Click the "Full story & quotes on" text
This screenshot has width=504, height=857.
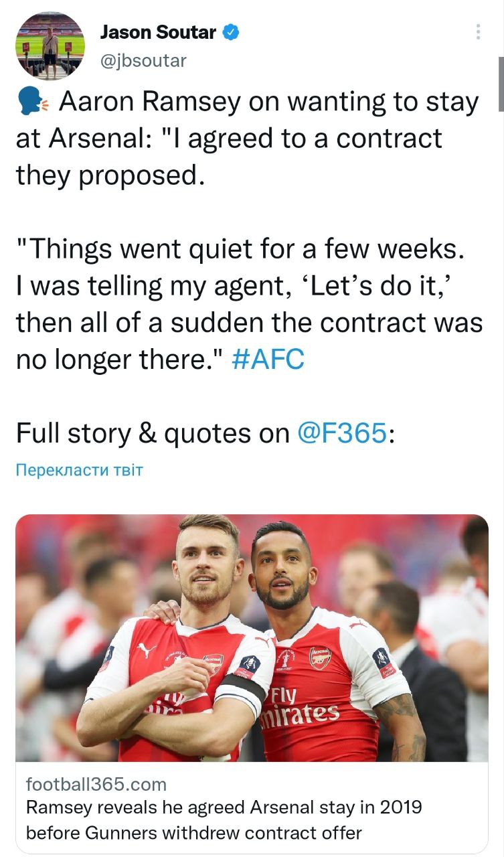click(x=153, y=433)
